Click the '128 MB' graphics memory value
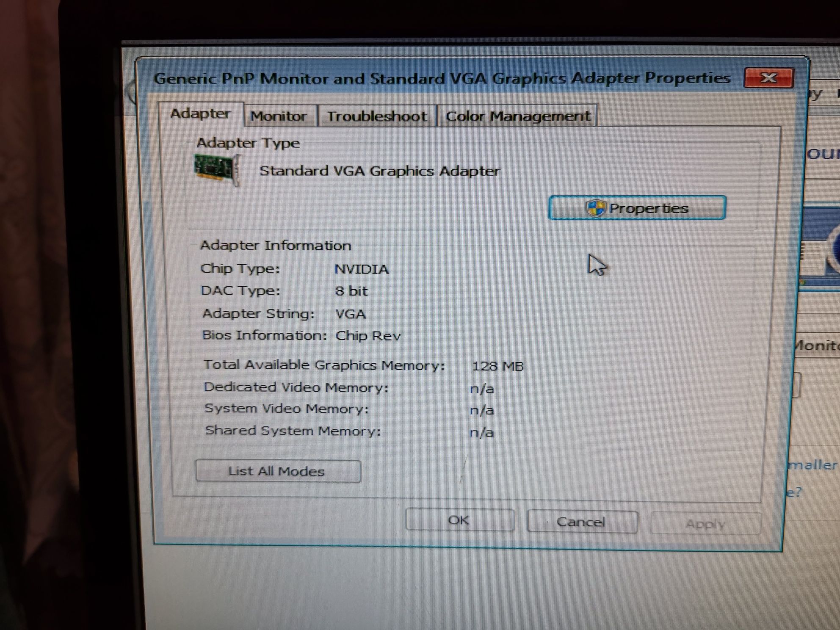The image size is (840, 630). pyautogui.click(x=497, y=366)
